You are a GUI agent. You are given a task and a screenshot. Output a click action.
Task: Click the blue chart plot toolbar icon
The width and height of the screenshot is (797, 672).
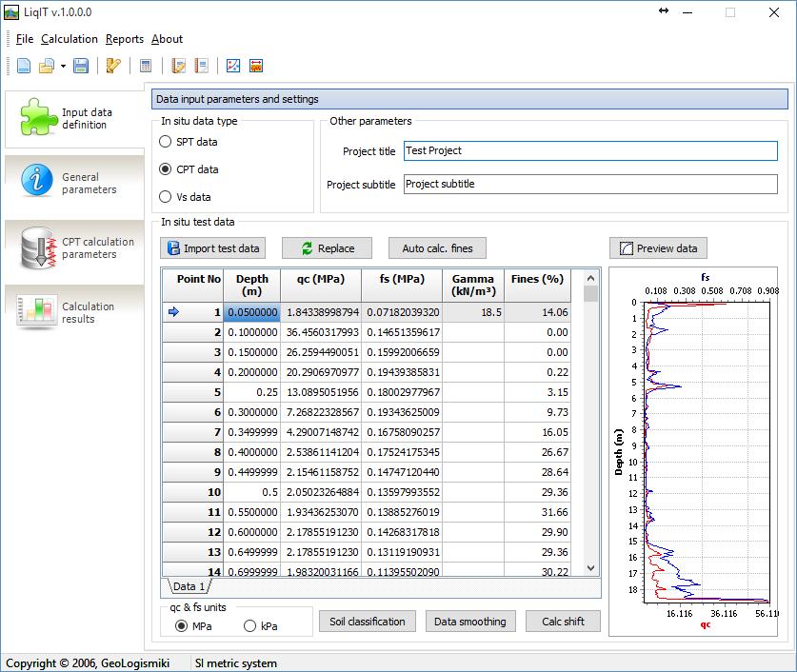point(233,66)
